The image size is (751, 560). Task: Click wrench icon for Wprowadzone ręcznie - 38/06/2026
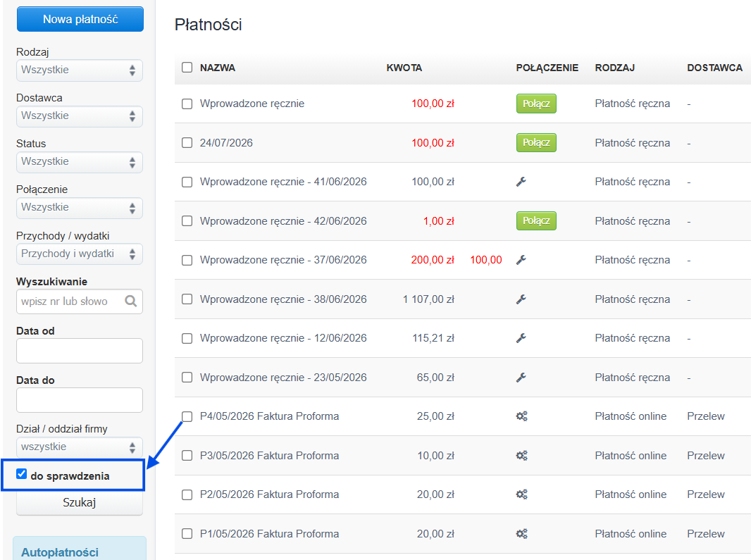click(521, 299)
